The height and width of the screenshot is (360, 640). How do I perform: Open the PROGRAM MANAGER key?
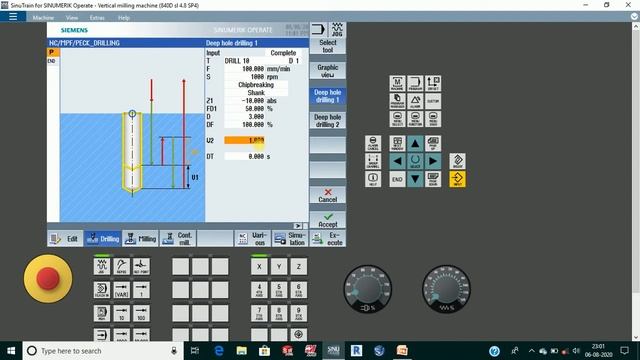click(x=397, y=101)
